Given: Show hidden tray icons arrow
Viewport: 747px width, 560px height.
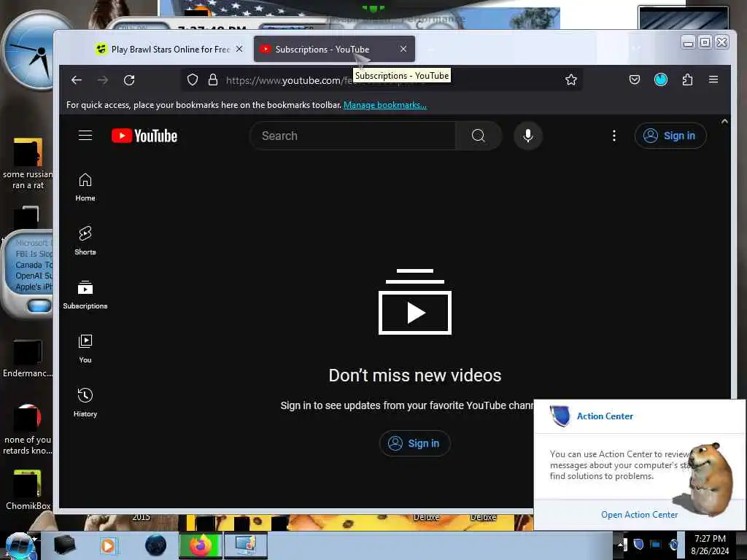Looking at the screenshot, I should click(x=621, y=544).
